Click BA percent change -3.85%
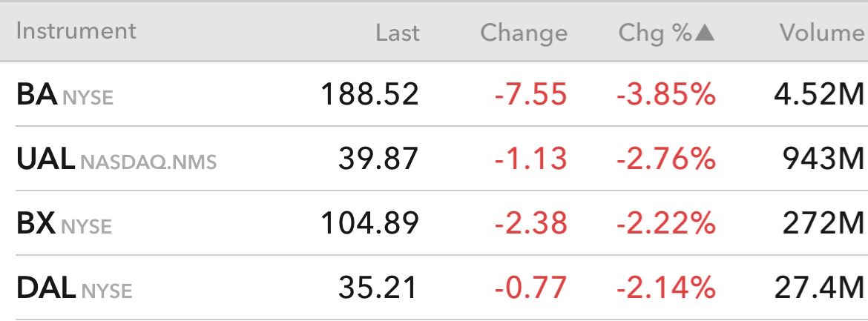Screen dimensions: 868x321 click(x=666, y=95)
